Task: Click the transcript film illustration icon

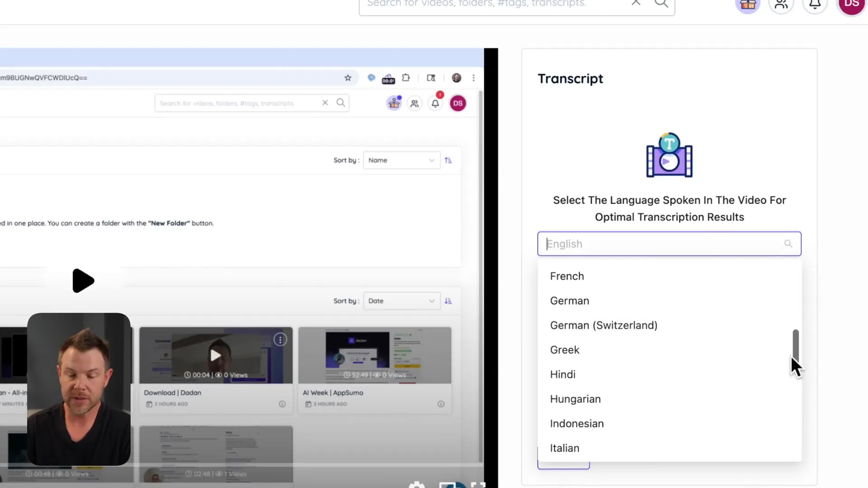Action: (x=669, y=155)
